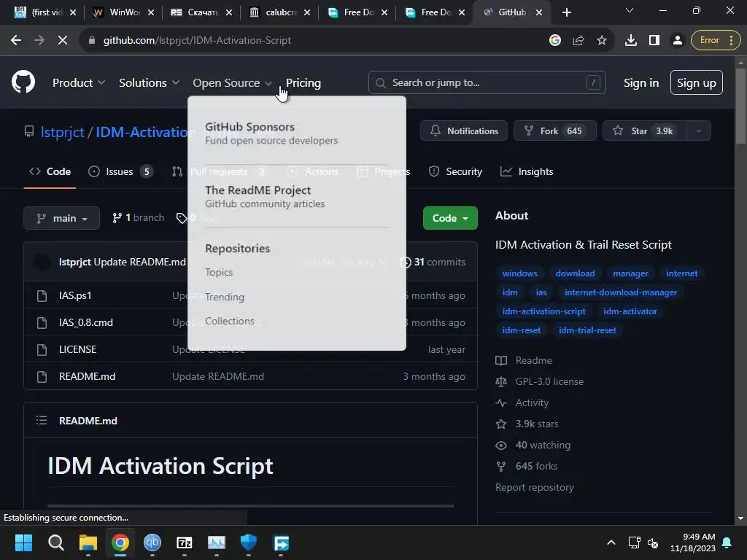Expand the Product menu
The width and height of the screenshot is (747, 560).
[x=79, y=83]
